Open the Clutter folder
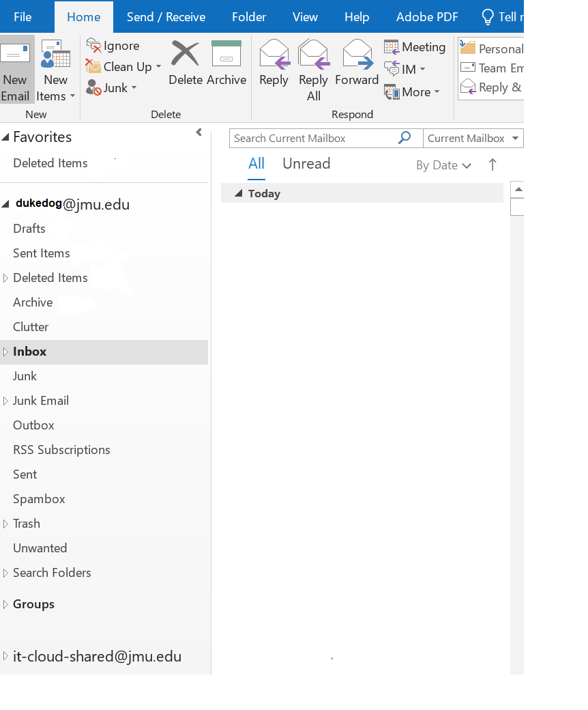 30,327
